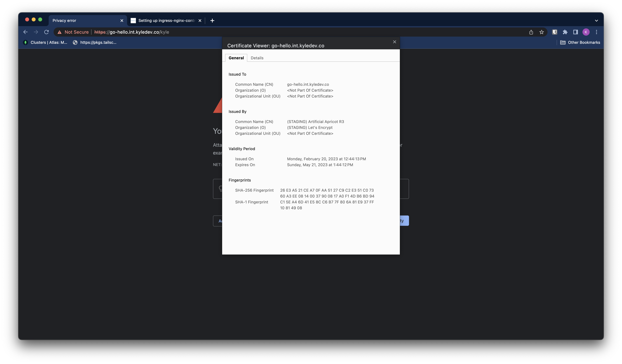Click the yellow minimize window button
This screenshot has width=622, height=364.
[34, 19]
